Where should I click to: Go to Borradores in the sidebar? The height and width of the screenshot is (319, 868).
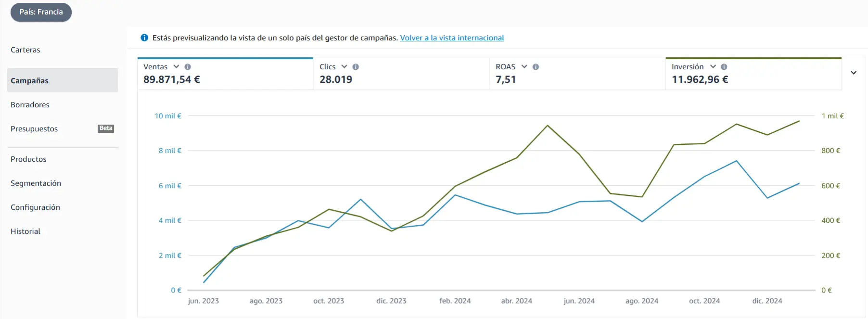pos(30,105)
